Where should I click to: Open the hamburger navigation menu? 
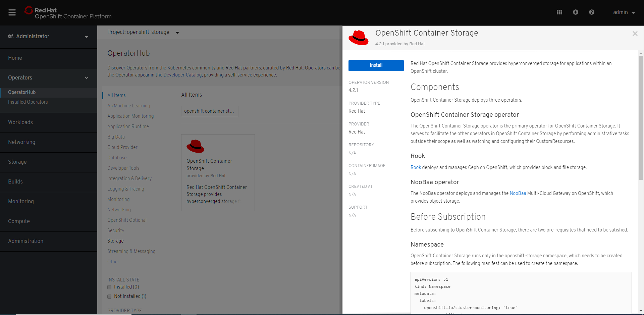(12, 12)
